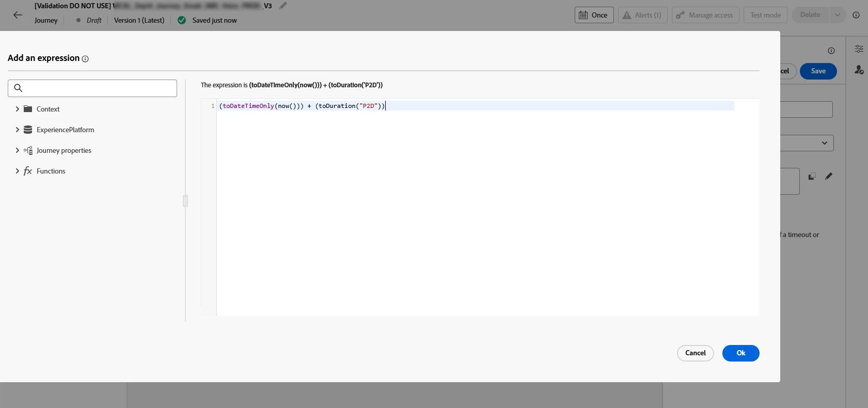Click the "Journey" label in the header

point(46,21)
